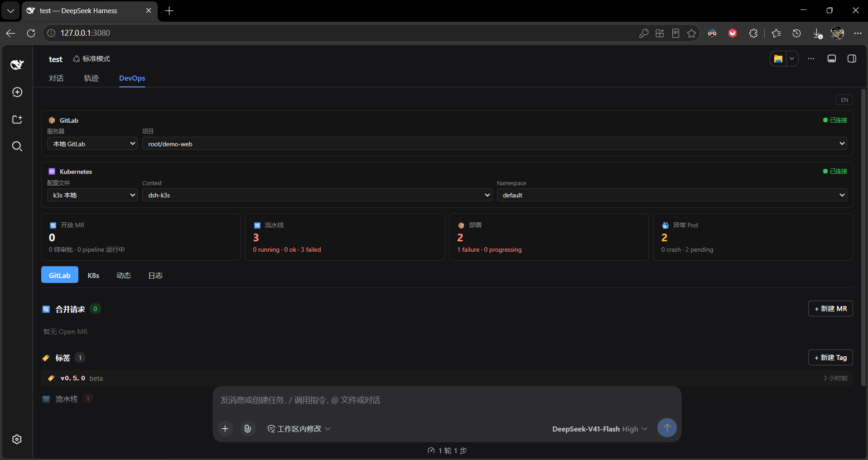Viewport: 868px width, 460px height.
Task: Open the 项目 root/demo-web dropdown
Action: [x=495, y=144]
